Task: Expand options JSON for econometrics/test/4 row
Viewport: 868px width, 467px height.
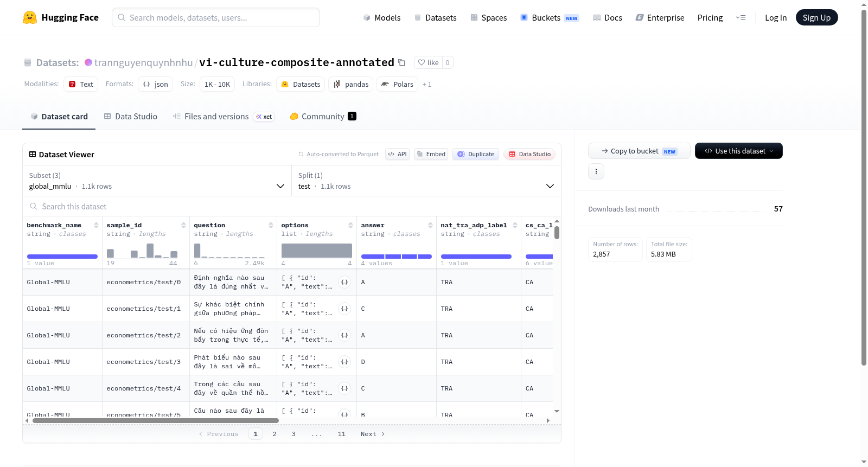Action: click(x=344, y=388)
